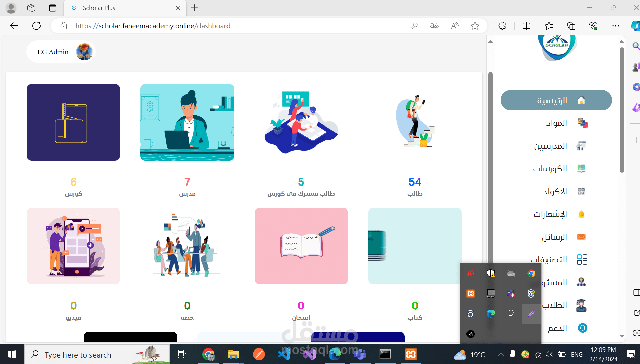Select the Scholar Plus tab
Screen dimensions: 640x364
click(x=125, y=8)
